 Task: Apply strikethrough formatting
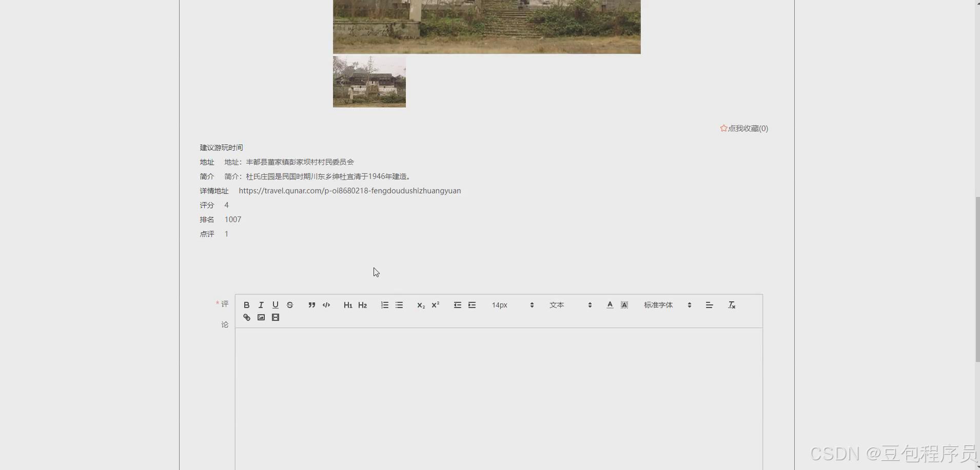pyautogui.click(x=289, y=305)
